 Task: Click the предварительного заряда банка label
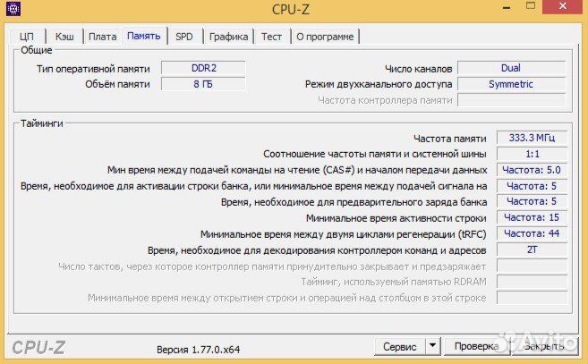(x=354, y=202)
